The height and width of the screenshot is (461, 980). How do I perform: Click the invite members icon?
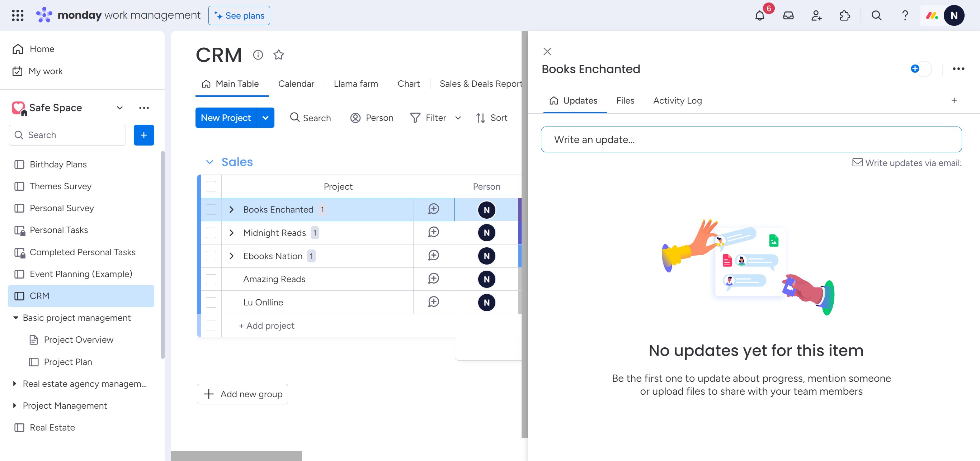[816, 15]
